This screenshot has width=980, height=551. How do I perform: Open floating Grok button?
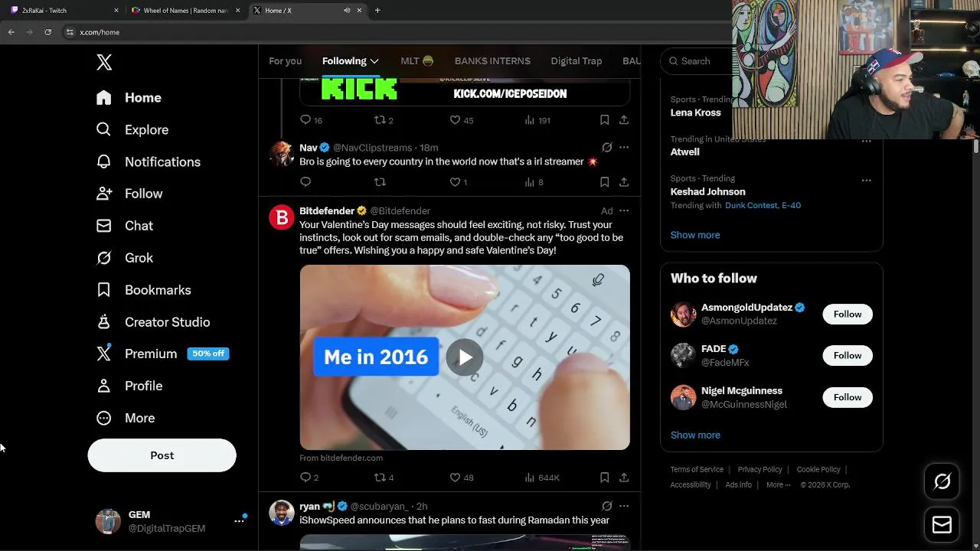[942, 481]
